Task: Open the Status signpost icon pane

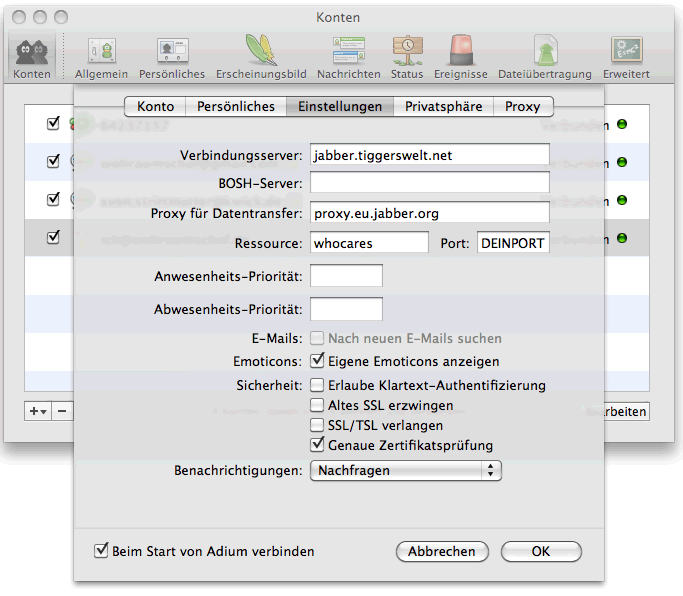Action: pyautogui.click(x=407, y=58)
